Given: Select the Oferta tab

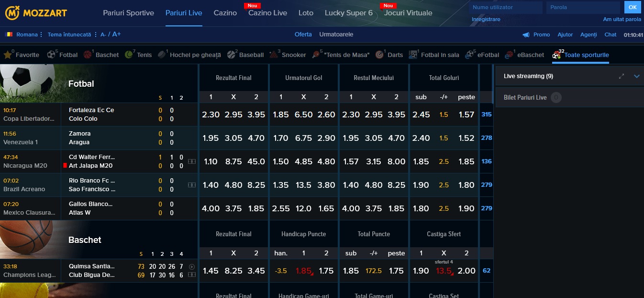Looking at the screenshot, I should (303, 34).
